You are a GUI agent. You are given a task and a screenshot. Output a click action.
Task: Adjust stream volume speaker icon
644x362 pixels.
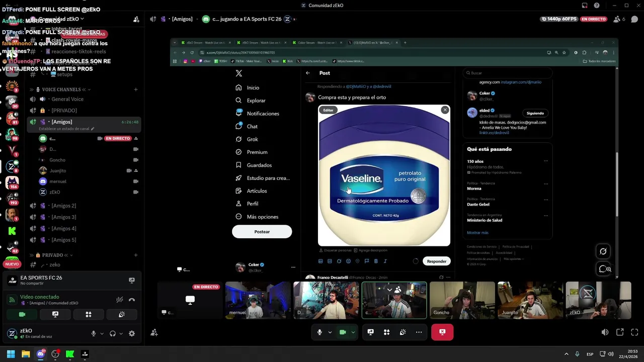pyautogui.click(x=605, y=332)
